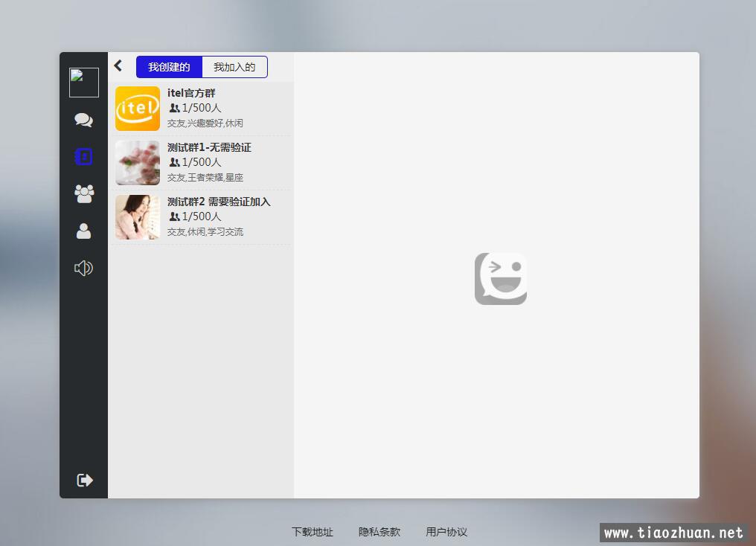Viewport: 756px width, 546px height.
Task: Click the speaker announcements icon
Action: [x=84, y=268]
